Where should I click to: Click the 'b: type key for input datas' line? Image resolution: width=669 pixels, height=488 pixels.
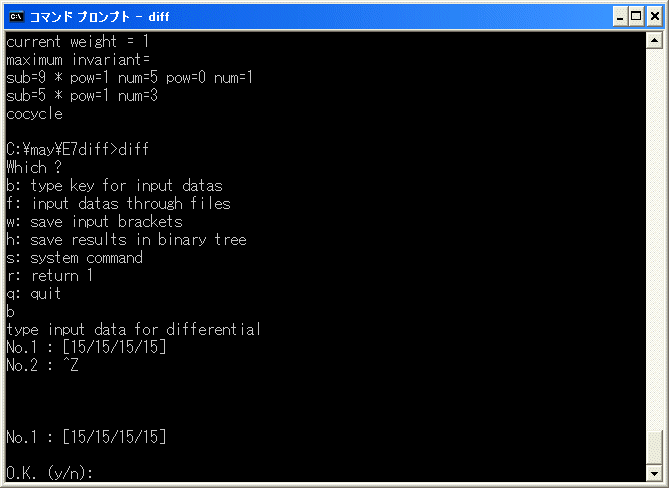[114, 186]
